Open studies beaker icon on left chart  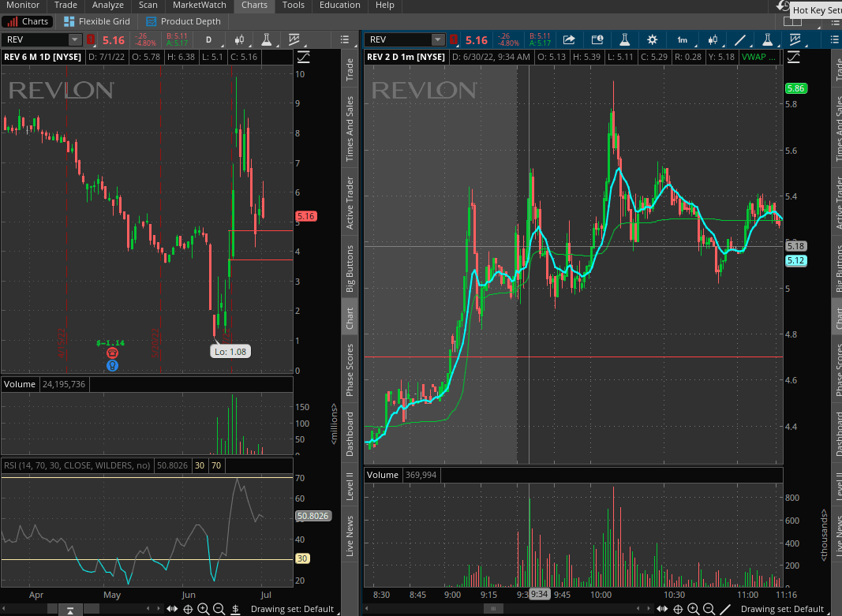[x=267, y=39]
